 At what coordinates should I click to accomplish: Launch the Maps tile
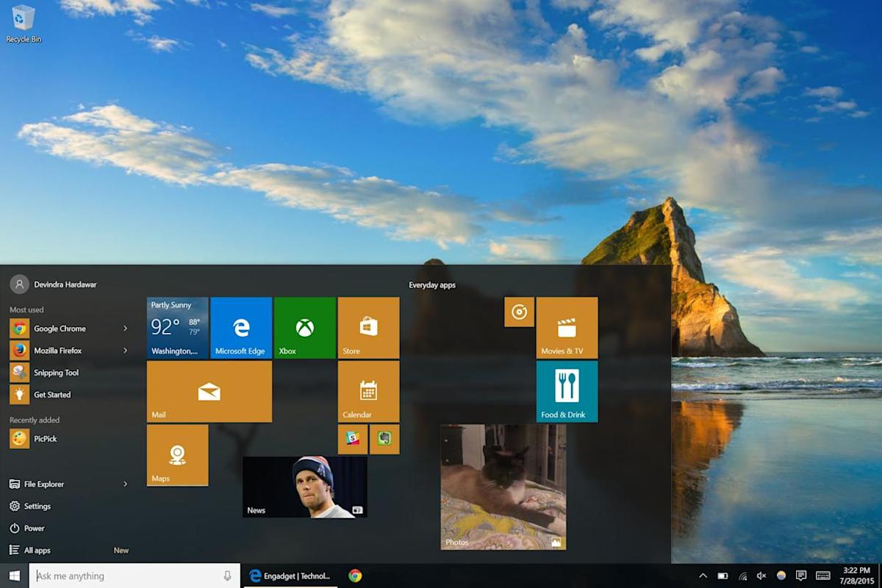coord(177,455)
